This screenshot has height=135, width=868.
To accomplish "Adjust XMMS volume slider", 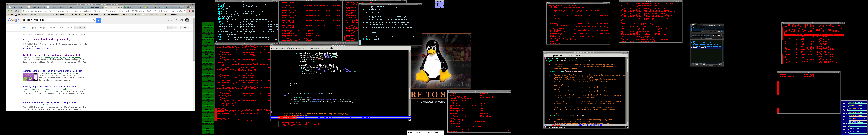I will pos(711,31).
